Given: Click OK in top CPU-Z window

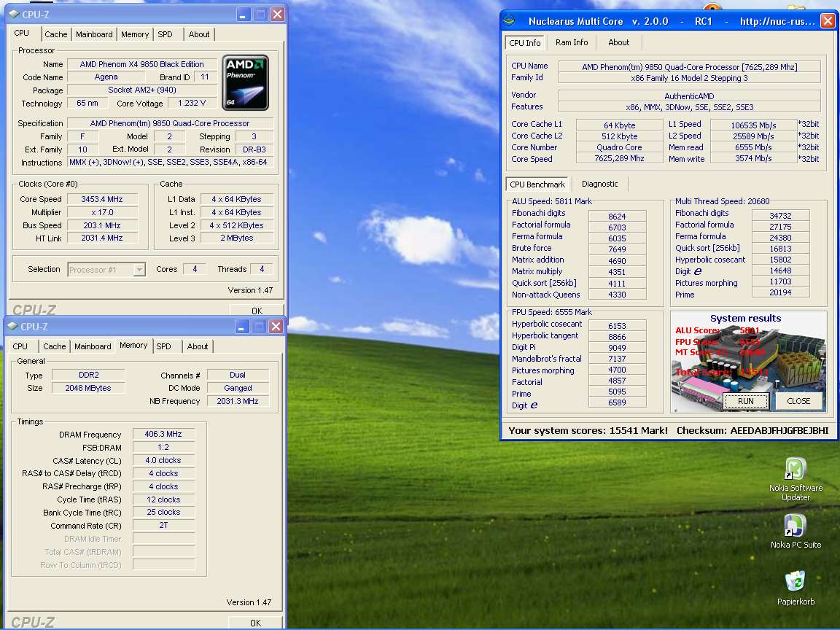Looking at the screenshot, I should [257, 311].
